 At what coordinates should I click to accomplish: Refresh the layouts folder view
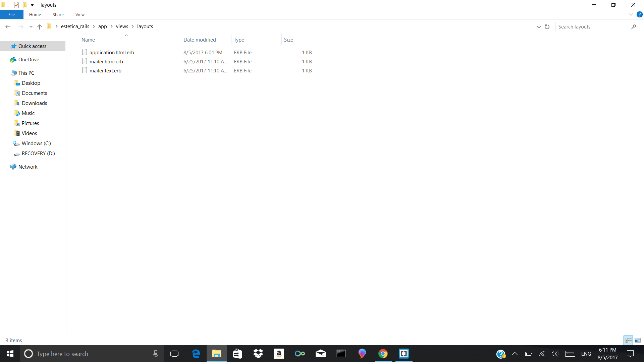[547, 26]
